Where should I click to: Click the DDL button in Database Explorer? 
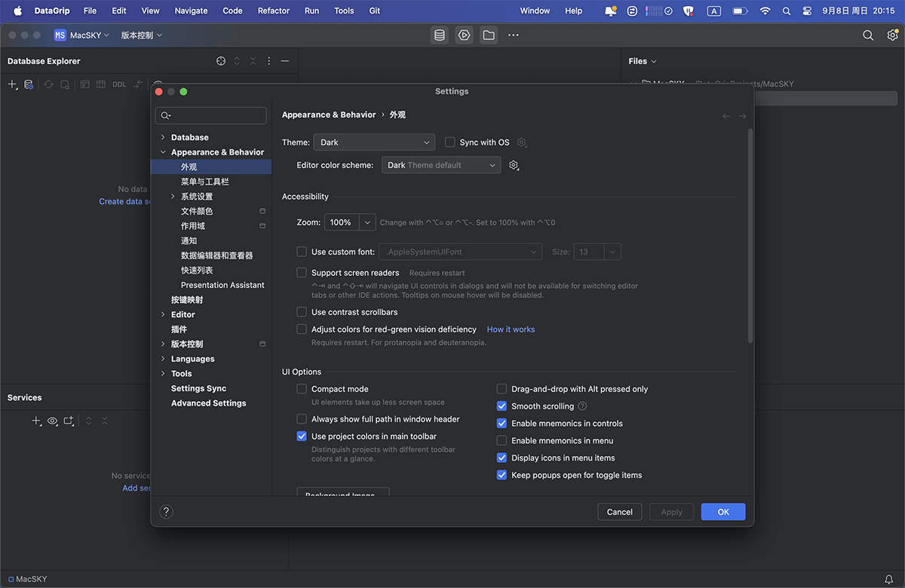pyautogui.click(x=119, y=84)
